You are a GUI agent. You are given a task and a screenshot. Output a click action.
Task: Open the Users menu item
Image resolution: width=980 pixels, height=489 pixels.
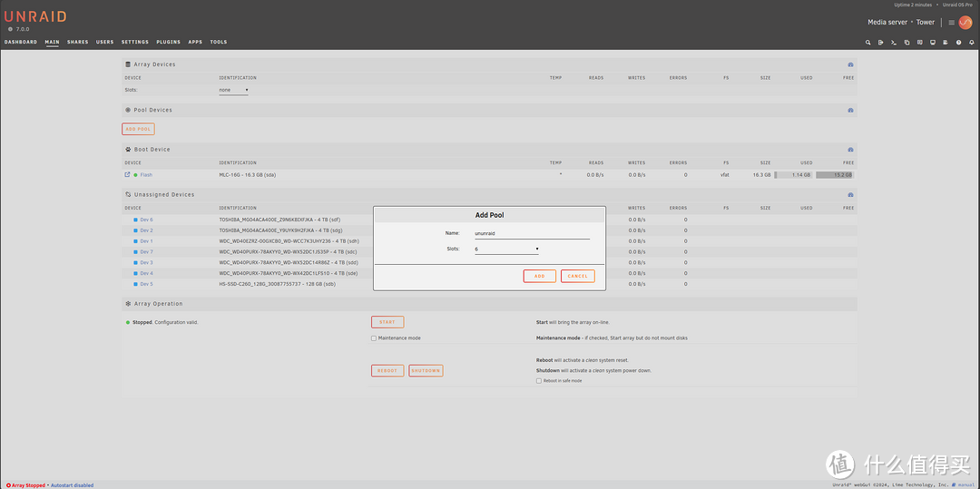[x=105, y=43]
